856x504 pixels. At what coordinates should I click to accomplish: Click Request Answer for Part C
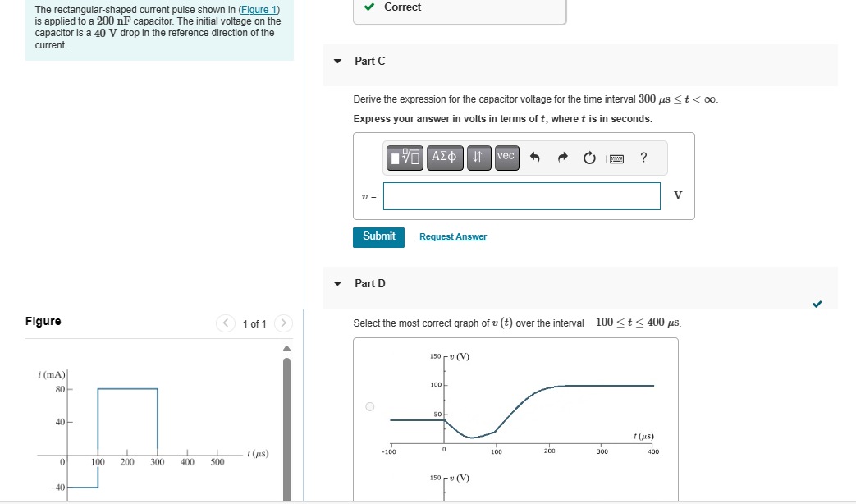[x=452, y=236]
